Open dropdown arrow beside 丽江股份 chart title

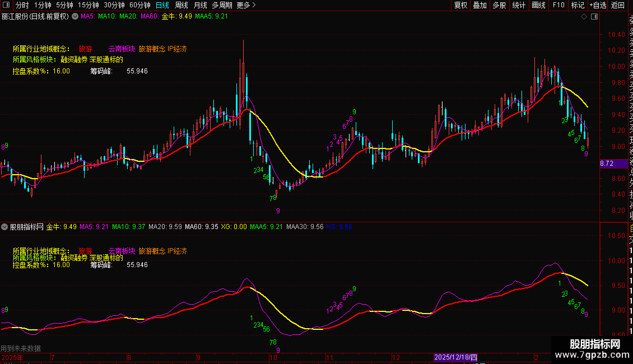75,17
